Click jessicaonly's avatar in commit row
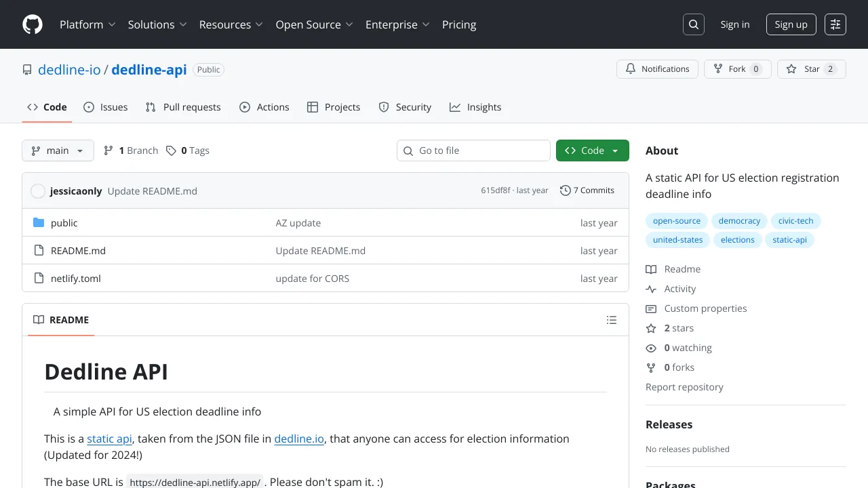Viewport: 868px width, 488px height. click(38, 191)
